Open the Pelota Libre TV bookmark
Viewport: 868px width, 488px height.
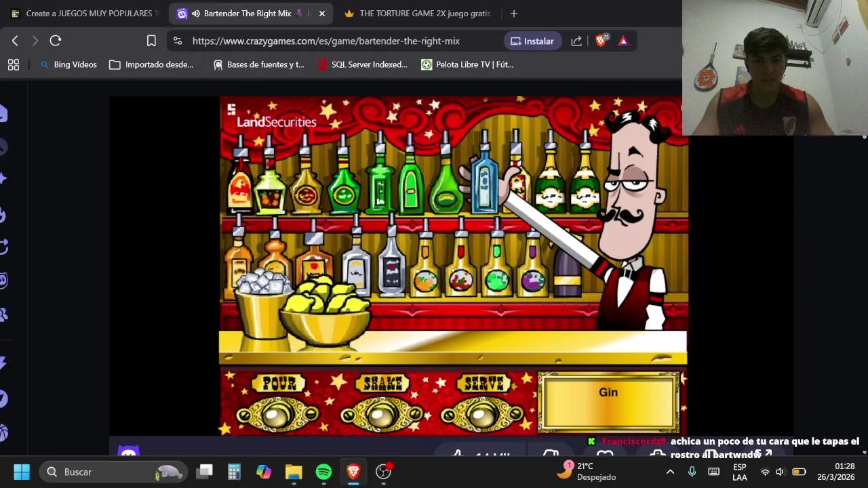[467, 64]
